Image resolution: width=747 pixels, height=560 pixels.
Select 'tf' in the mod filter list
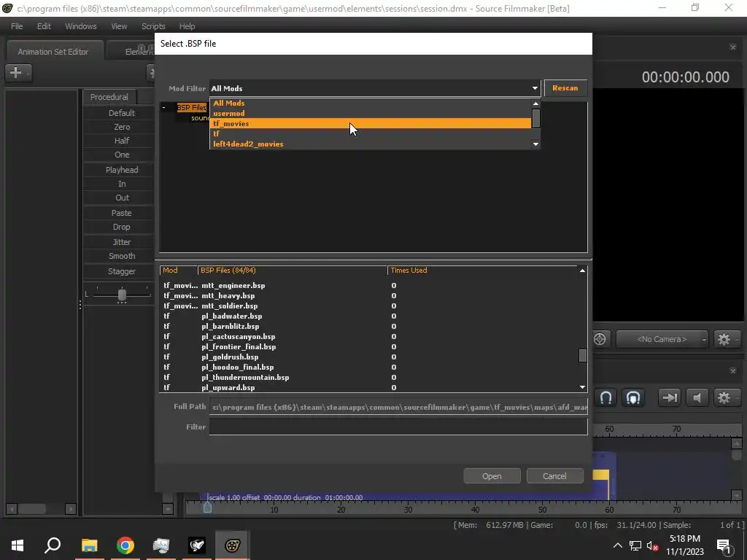(371, 134)
